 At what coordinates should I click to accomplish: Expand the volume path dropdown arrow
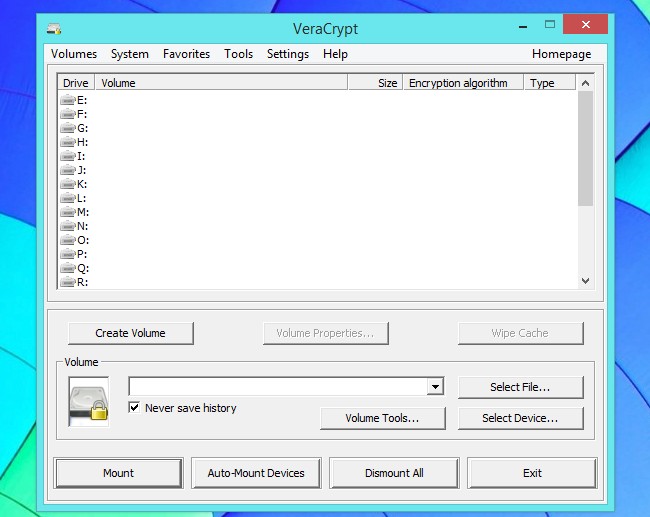tap(435, 387)
